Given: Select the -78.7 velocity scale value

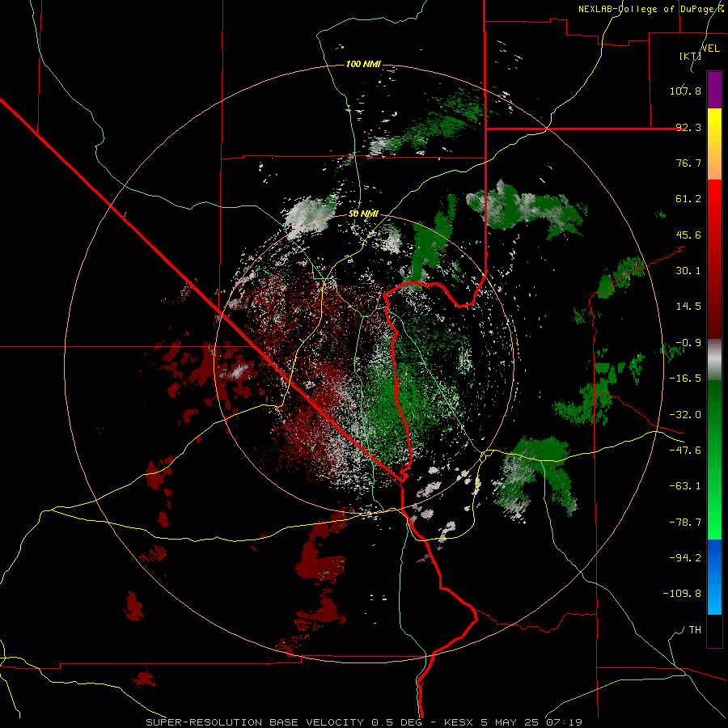Looking at the screenshot, I should click(x=685, y=523).
